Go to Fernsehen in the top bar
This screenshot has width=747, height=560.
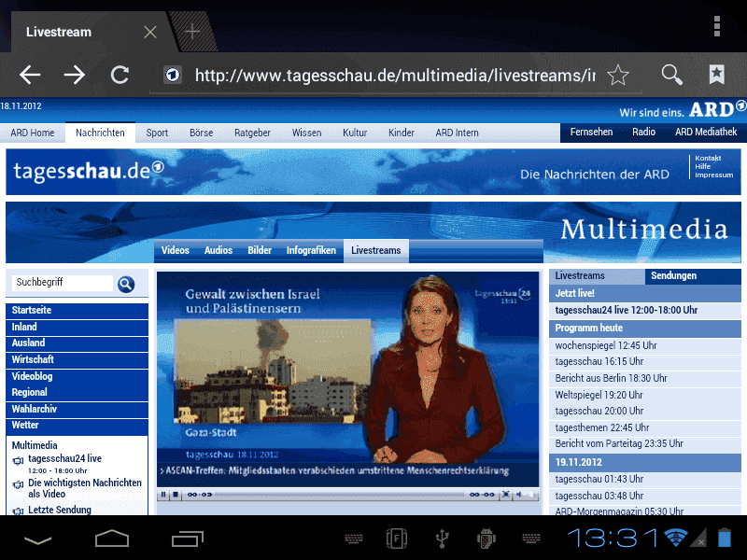(x=591, y=132)
